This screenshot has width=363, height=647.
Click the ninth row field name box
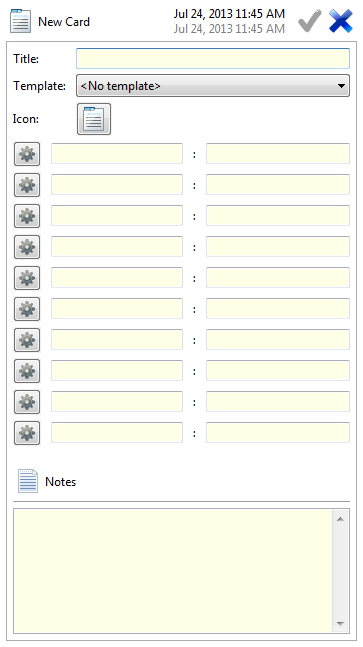tap(117, 401)
